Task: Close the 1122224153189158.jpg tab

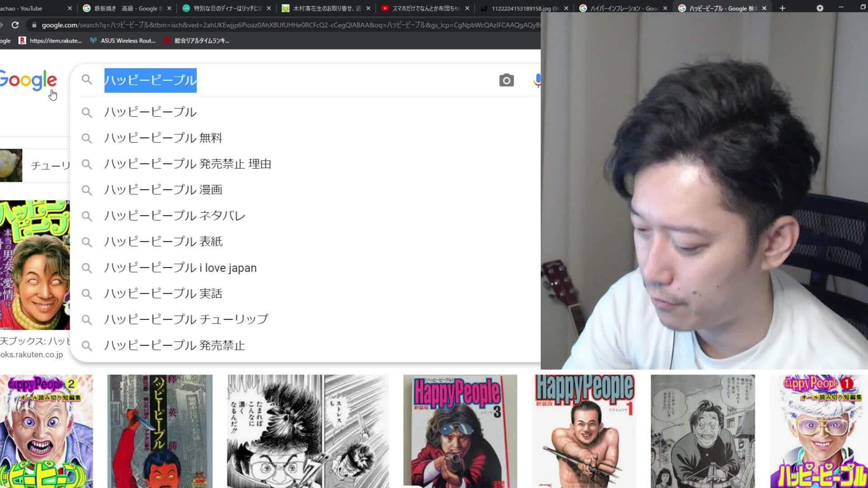Action: coord(566,8)
